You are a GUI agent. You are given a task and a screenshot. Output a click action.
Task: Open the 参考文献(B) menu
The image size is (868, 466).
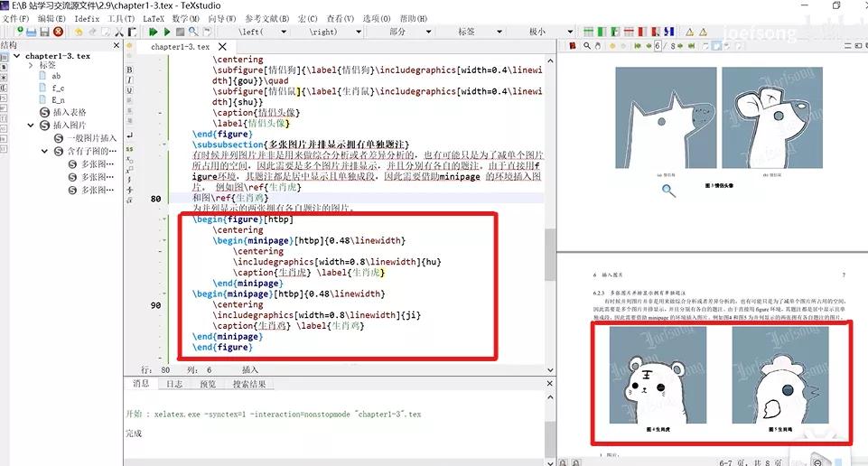pyautogui.click(x=266, y=18)
